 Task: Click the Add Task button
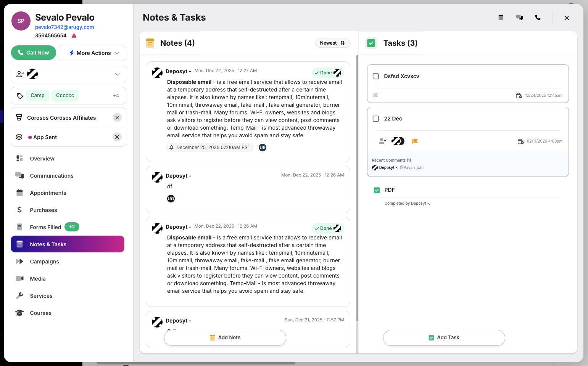[x=444, y=338]
